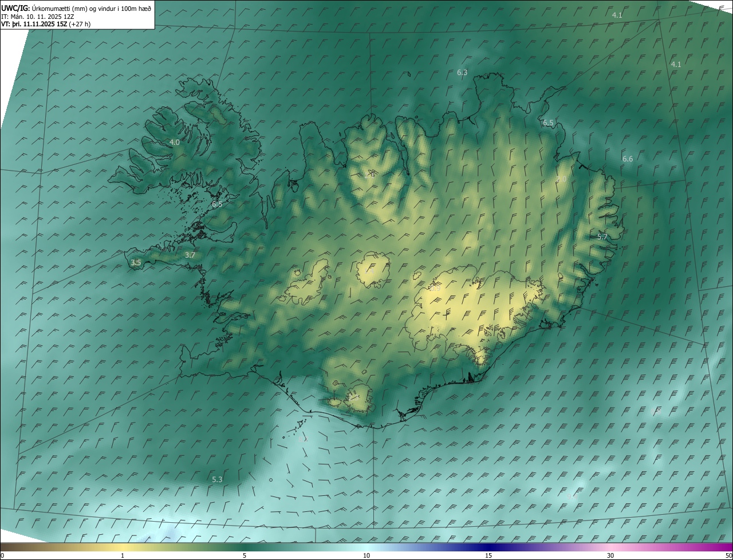Click the 6.5 value on the northeast coast
This screenshot has height=560, width=733.
548,123
